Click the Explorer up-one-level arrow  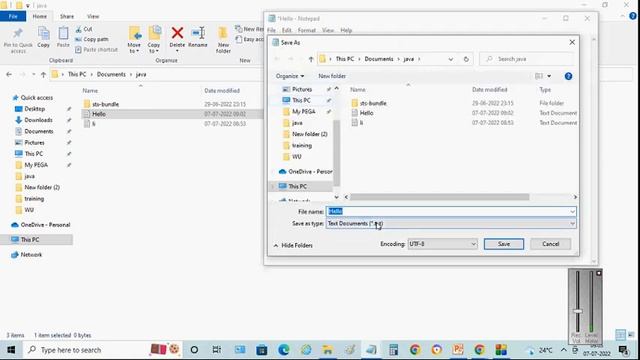point(43,74)
